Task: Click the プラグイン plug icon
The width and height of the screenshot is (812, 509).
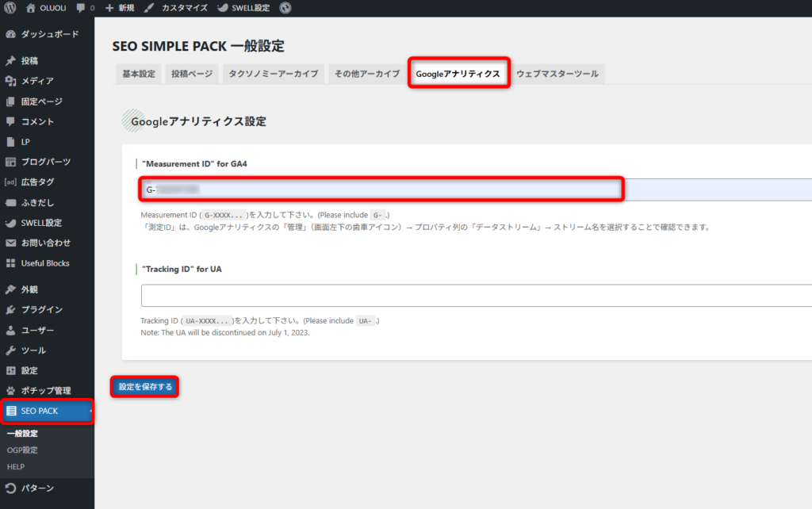Action: tap(10, 310)
